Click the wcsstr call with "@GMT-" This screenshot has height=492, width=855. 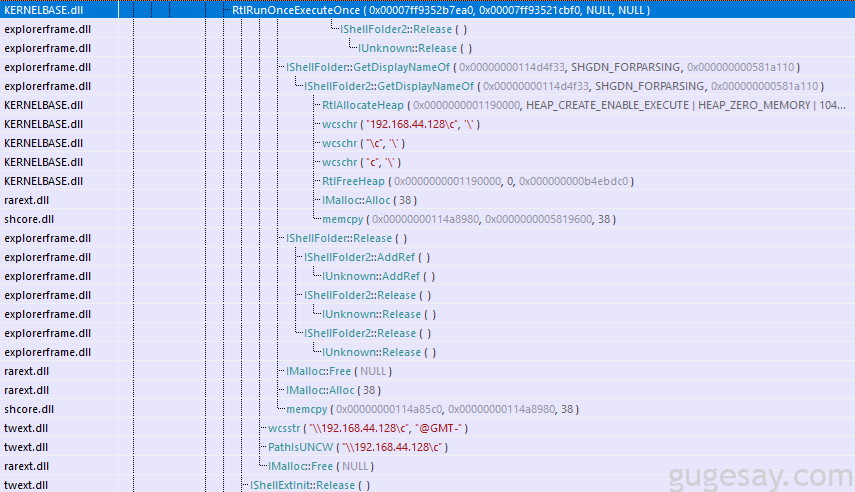(x=368, y=428)
